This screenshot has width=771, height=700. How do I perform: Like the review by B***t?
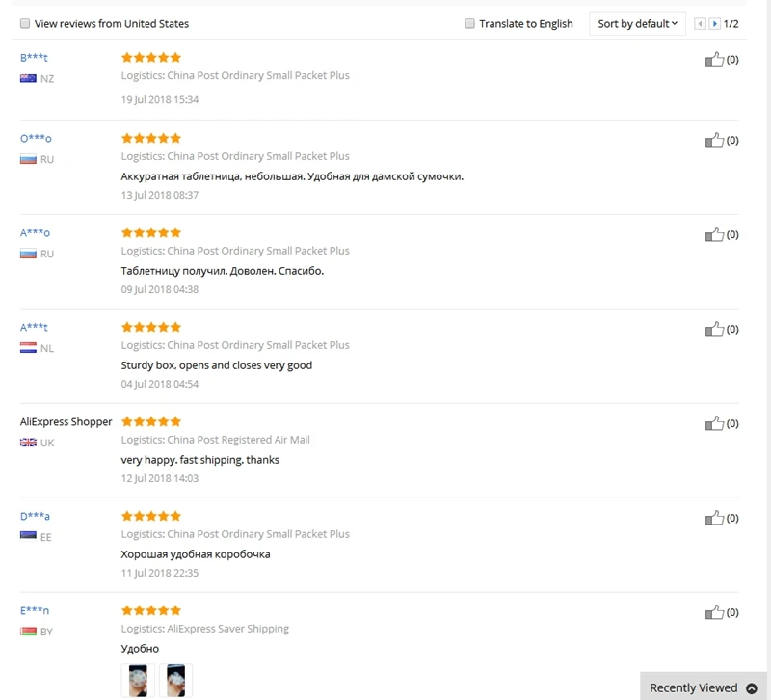(x=714, y=60)
